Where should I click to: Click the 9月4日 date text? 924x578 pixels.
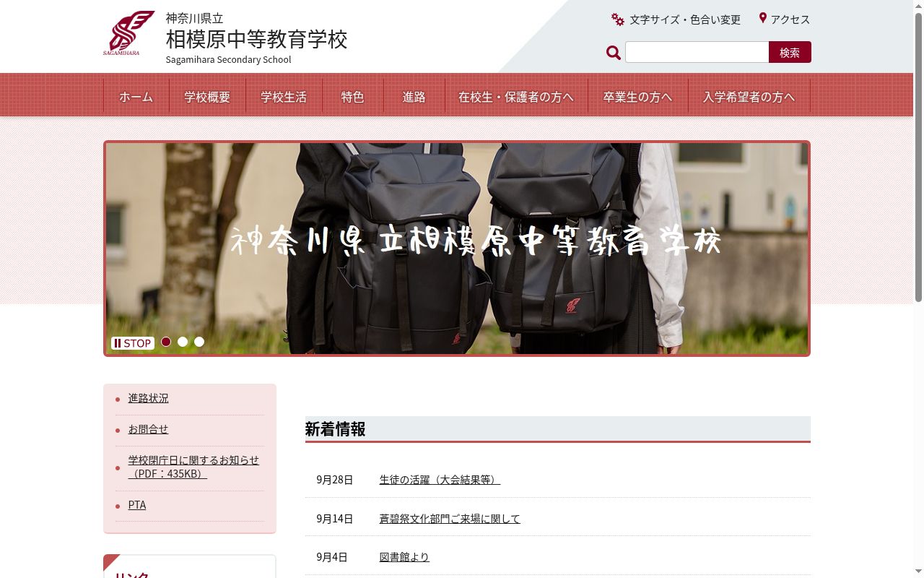[x=331, y=557]
